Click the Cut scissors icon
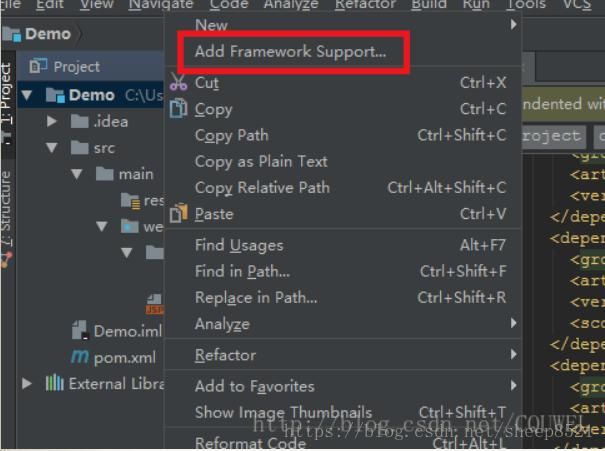 click(178, 82)
